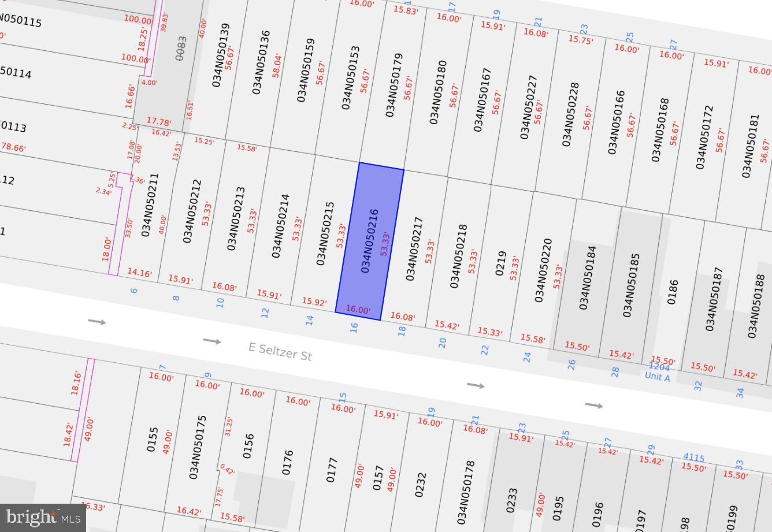Viewport: 772px width, 532px height.
Task: Click the 1204 Unit A address label
Action: [658, 372]
